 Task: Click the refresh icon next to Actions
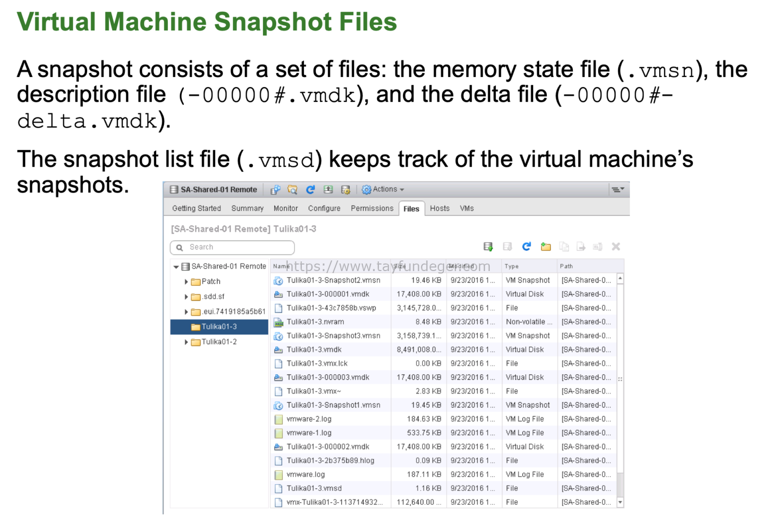coord(310,189)
